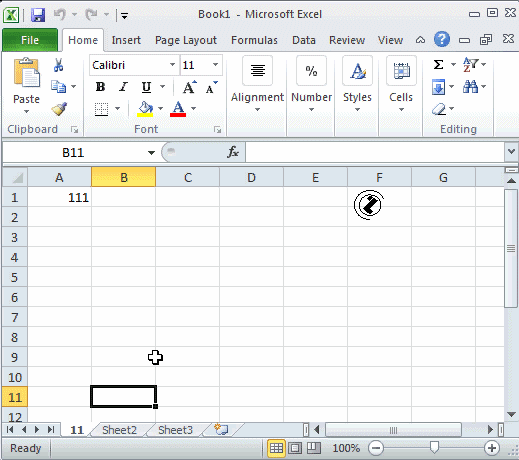Open the Calibri font name dropdown
This screenshot has width=519, height=460.
pos(172,65)
